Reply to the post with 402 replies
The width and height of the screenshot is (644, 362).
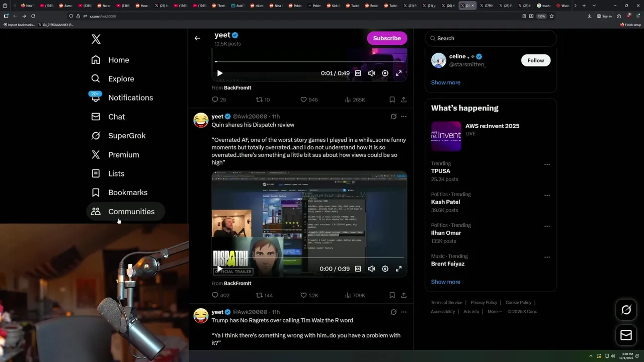220,295
